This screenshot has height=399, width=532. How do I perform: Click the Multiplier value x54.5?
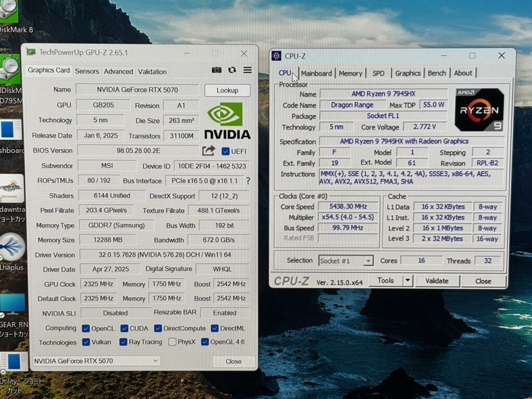tap(348, 217)
